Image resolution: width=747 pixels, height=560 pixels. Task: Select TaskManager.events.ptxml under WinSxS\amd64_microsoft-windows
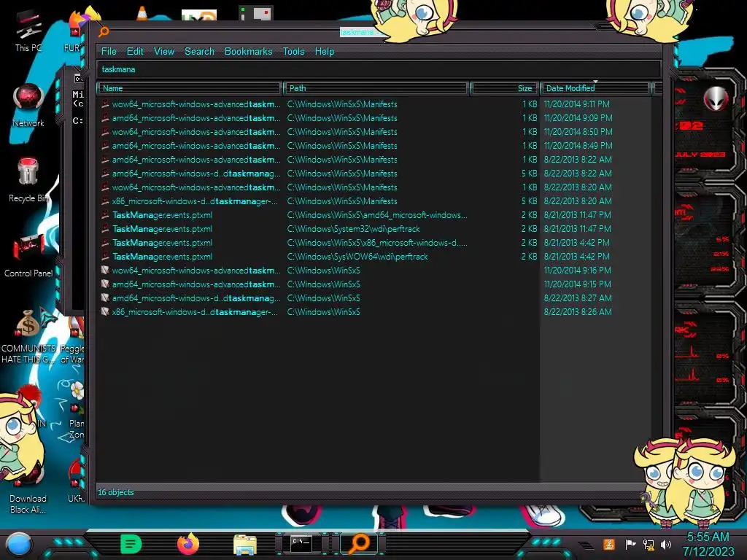tap(163, 215)
